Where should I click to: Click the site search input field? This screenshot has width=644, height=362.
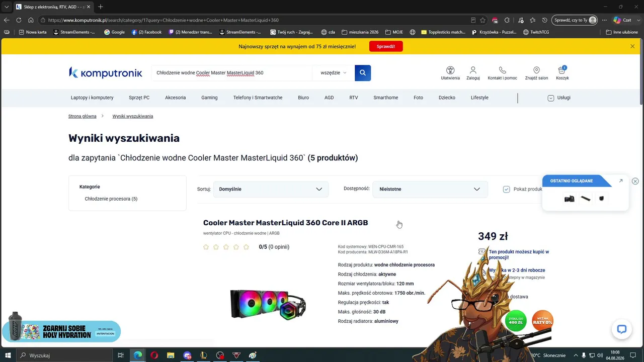click(231, 73)
